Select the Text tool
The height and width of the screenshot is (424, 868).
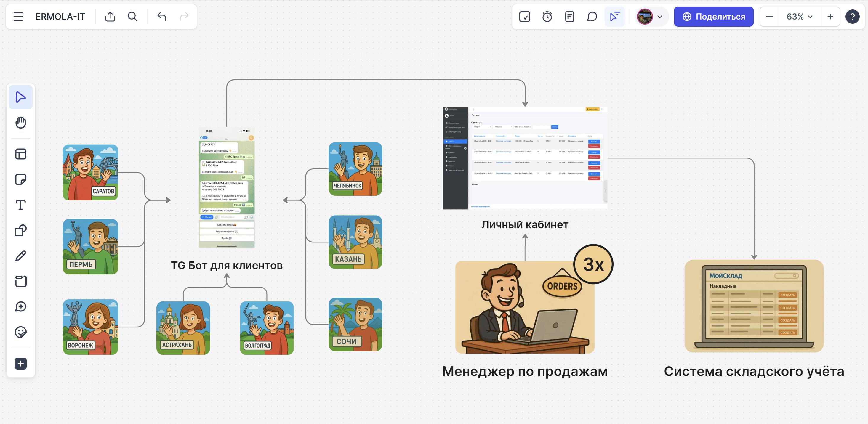click(20, 205)
